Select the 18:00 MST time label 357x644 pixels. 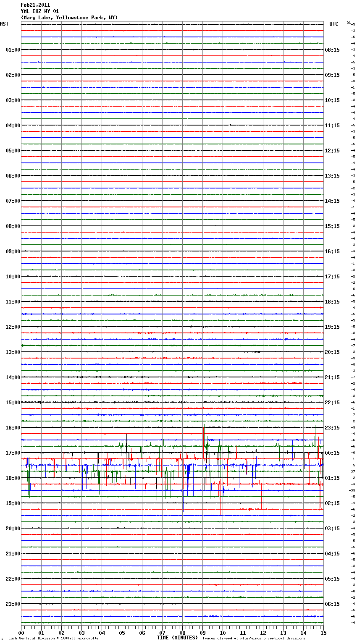13,478
